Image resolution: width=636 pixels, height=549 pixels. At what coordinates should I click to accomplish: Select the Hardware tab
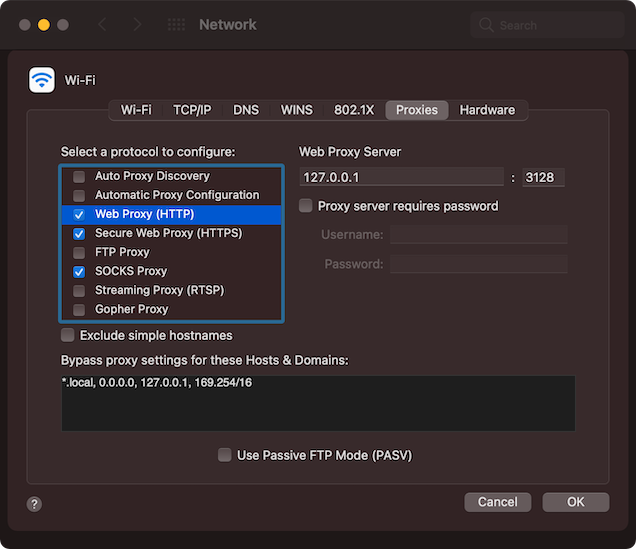(x=487, y=110)
